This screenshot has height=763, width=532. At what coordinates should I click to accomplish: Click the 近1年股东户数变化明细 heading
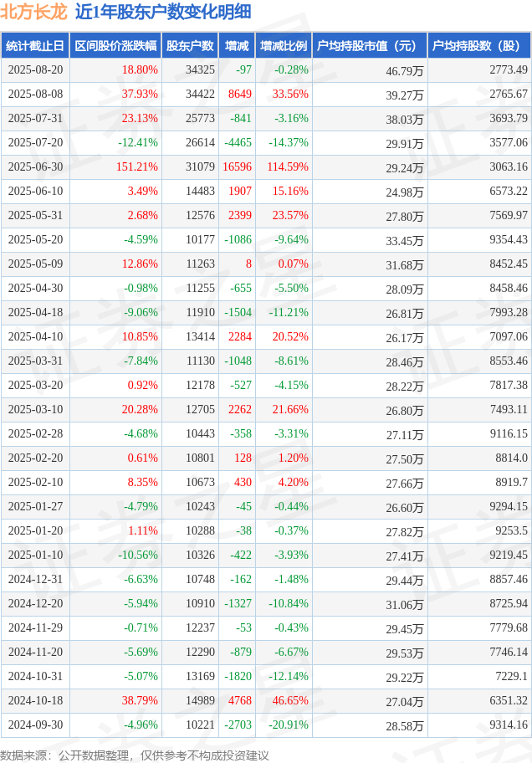(x=163, y=12)
